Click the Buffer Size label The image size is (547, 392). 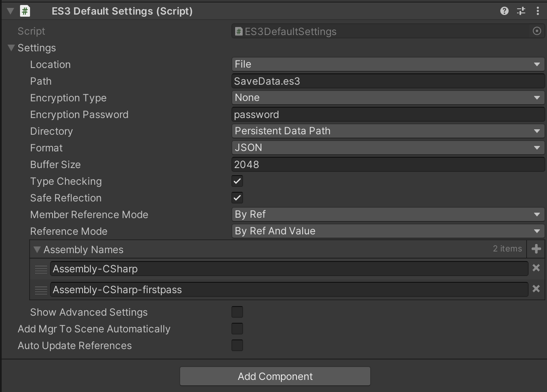55,165
